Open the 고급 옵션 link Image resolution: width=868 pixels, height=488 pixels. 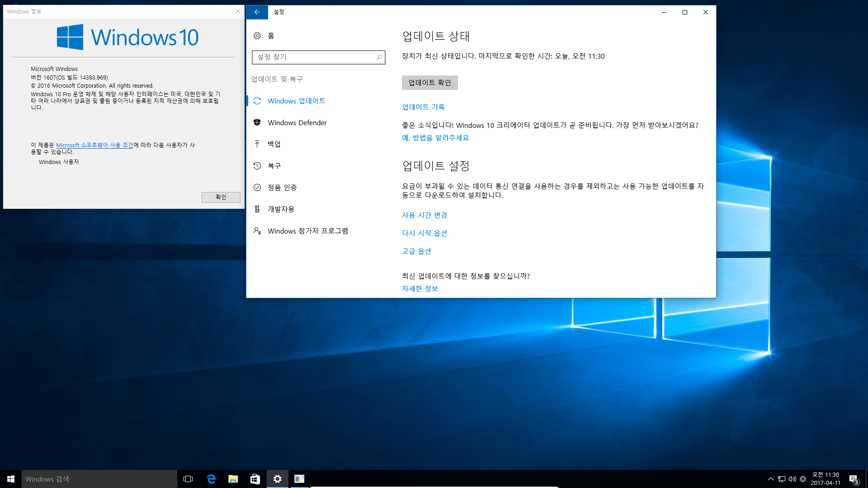click(x=416, y=251)
